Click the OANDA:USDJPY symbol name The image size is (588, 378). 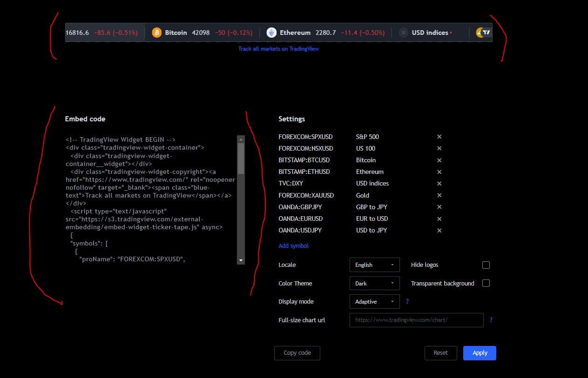300,230
